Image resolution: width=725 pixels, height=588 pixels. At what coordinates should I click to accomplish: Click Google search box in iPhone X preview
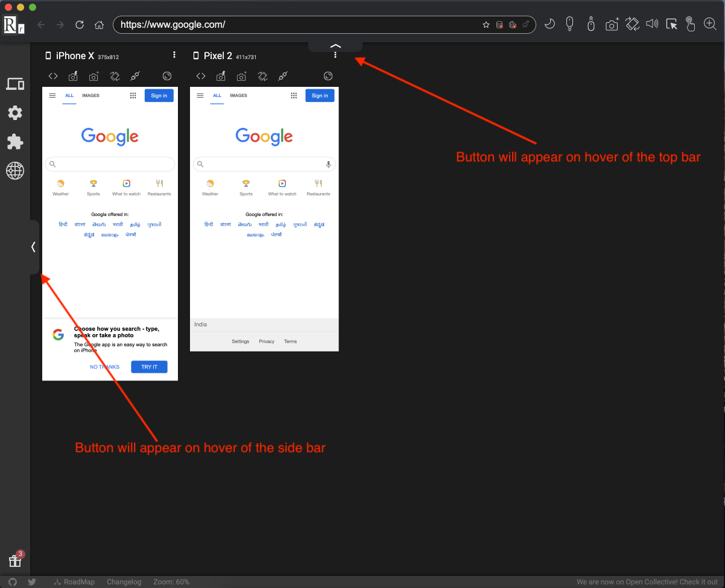(110, 164)
